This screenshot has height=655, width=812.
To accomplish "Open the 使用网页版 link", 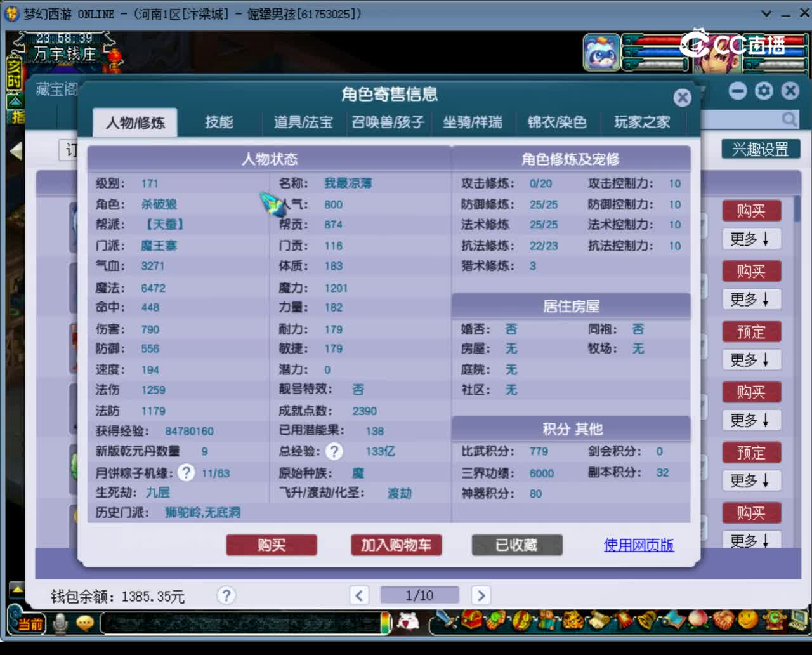I will [639, 545].
